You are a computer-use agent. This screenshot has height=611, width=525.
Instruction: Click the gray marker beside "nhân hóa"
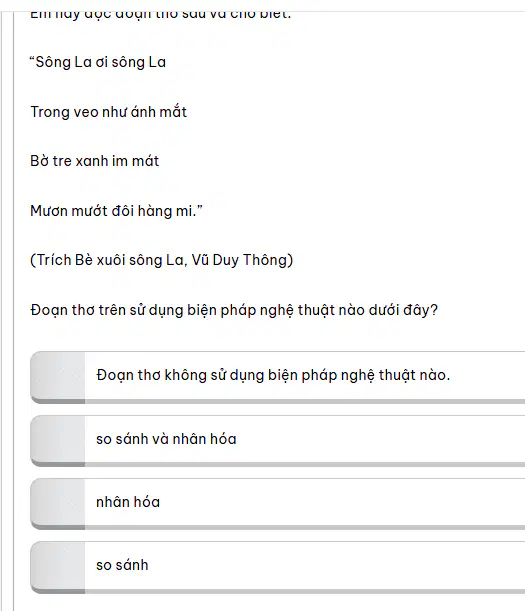[x=58, y=502]
